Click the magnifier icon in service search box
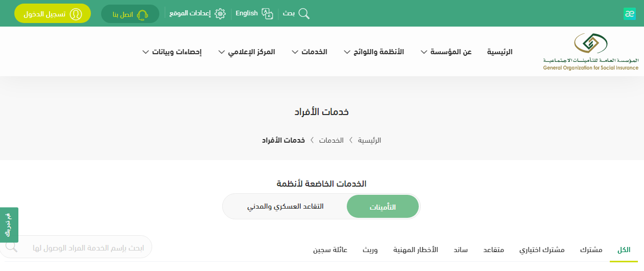Viewport: 644px width, 271px height. point(11,247)
